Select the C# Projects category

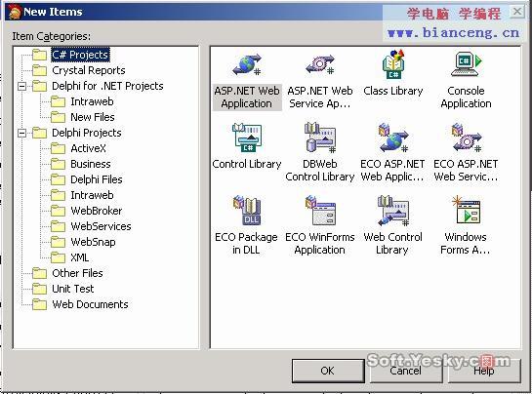(80, 55)
